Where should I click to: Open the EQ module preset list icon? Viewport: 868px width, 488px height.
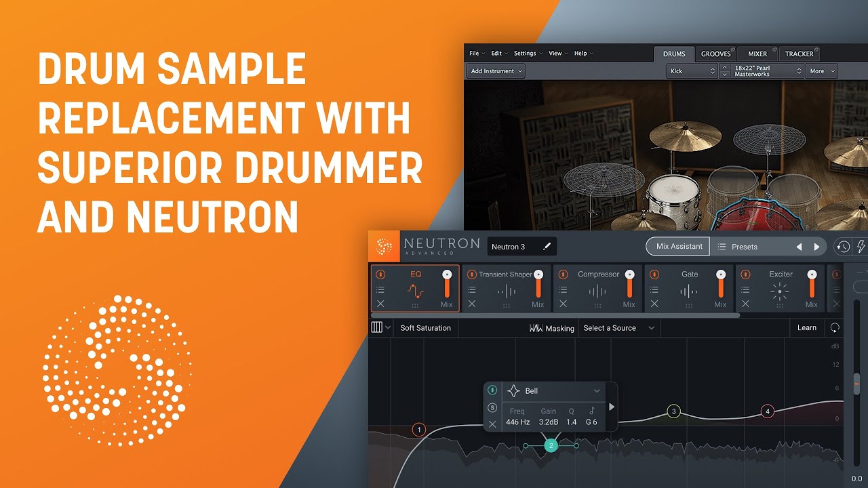[380, 290]
